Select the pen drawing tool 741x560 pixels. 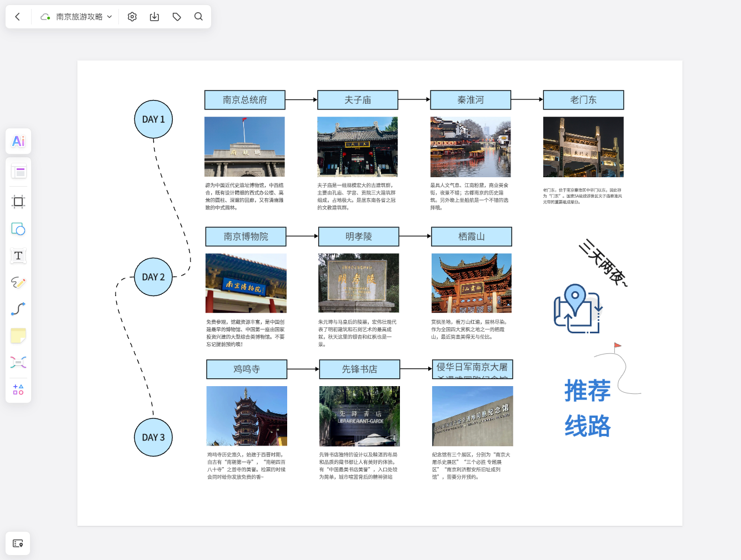[18, 282]
